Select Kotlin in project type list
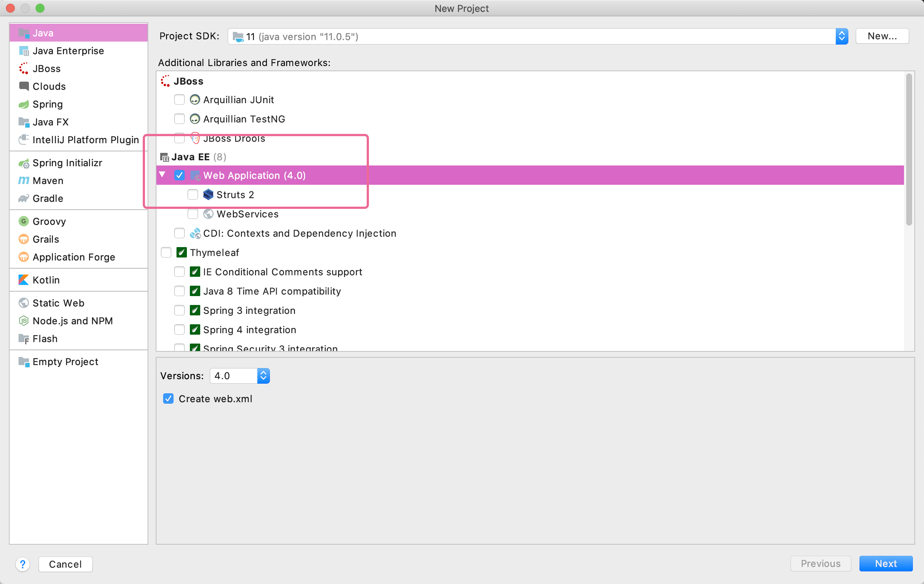This screenshot has height=584, width=924. click(x=79, y=280)
